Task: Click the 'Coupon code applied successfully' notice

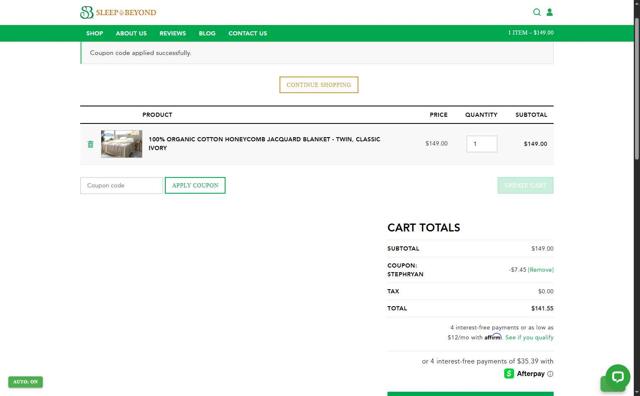Action: (x=317, y=53)
